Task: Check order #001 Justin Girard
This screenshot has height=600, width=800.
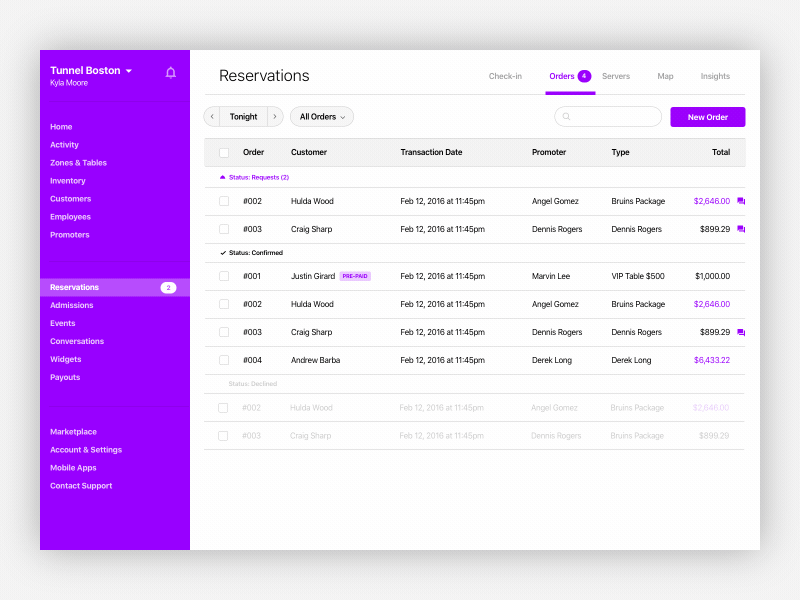Action: tap(223, 276)
